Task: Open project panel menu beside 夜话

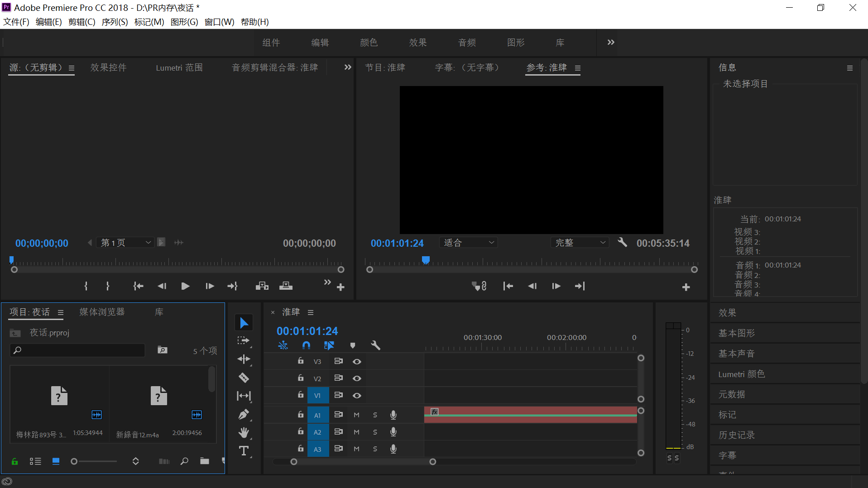Action: (61, 312)
